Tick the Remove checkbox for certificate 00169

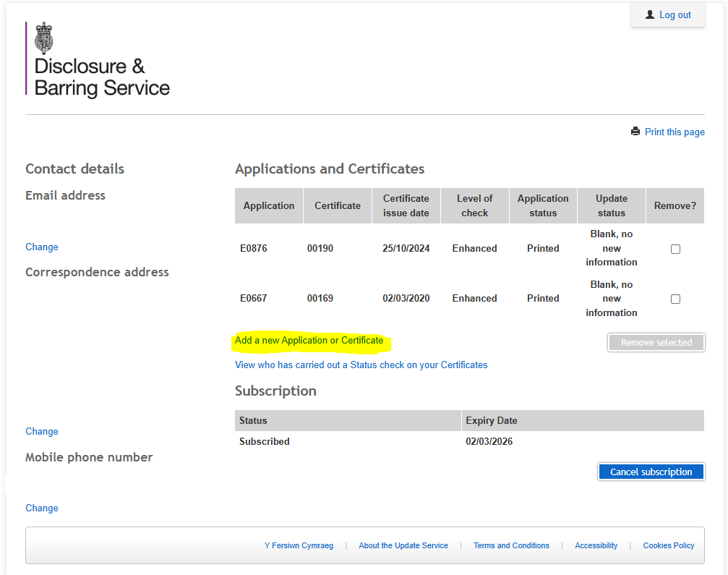675,298
